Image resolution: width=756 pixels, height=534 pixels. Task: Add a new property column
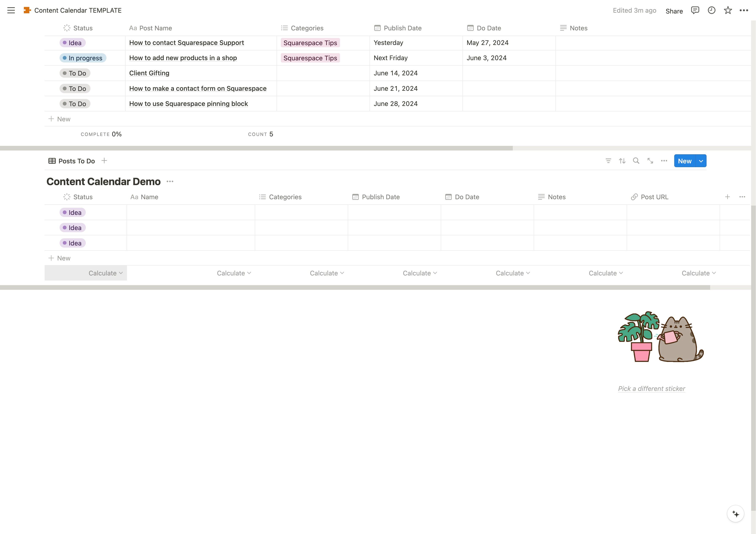click(727, 197)
